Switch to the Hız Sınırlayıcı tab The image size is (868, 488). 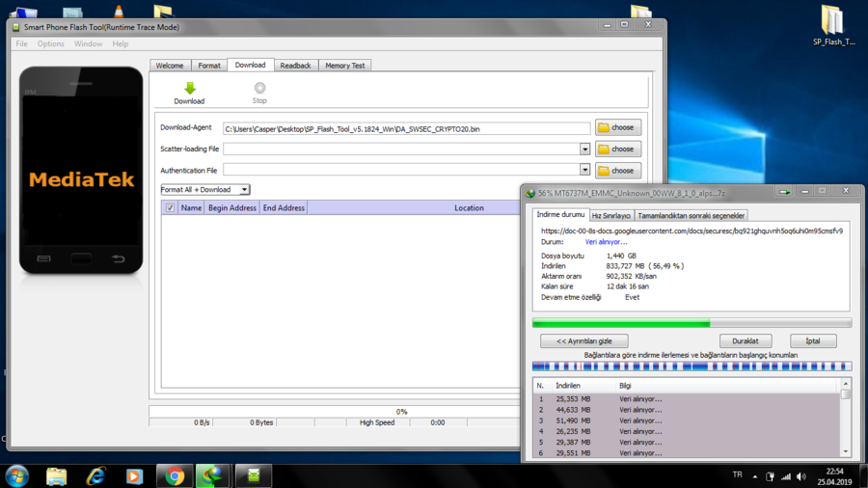tap(610, 215)
